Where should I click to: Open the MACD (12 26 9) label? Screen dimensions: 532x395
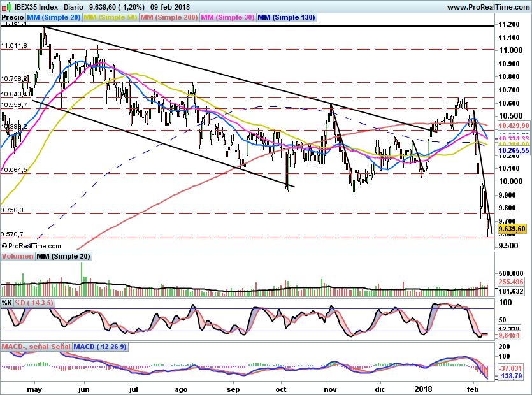(101, 347)
